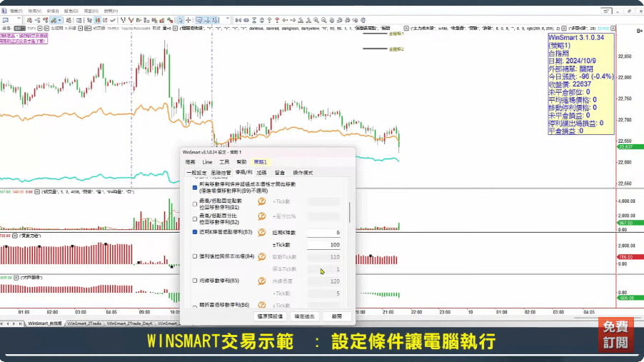This screenshot has height=362, width=644.
Task: Open the 檢視(V) main menu
Action: 34,11
